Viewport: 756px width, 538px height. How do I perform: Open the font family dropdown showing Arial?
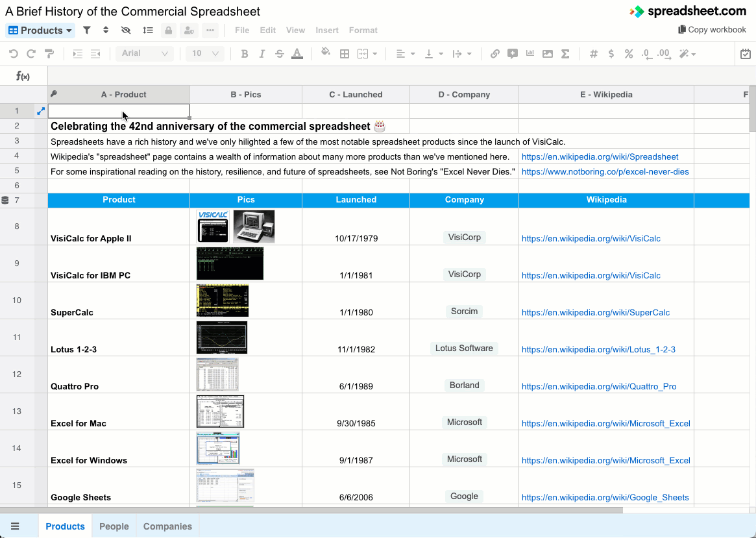coord(144,53)
